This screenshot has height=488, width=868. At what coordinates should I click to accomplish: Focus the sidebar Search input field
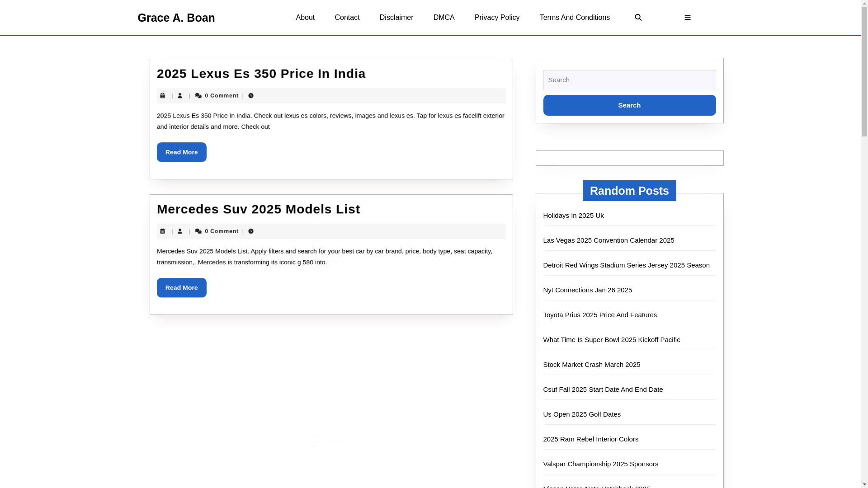pyautogui.click(x=629, y=80)
